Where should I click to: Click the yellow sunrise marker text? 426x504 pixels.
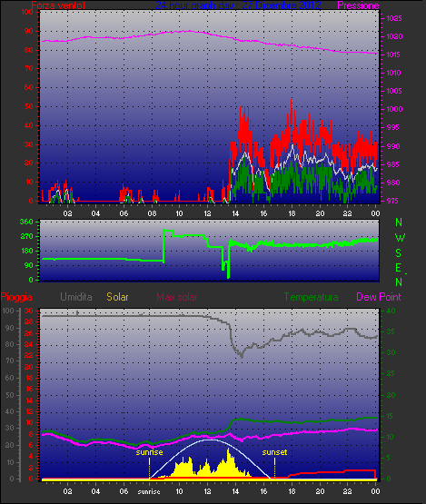[x=149, y=452]
